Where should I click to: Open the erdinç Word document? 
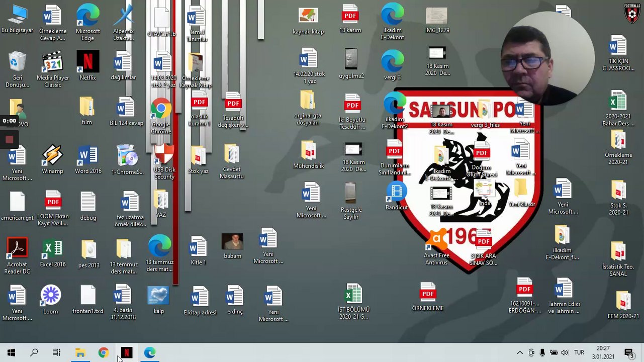[x=234, y=300]
